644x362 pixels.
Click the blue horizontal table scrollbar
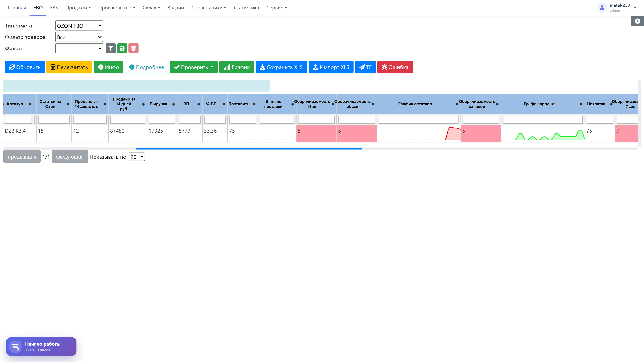click(x=249, y=149)
